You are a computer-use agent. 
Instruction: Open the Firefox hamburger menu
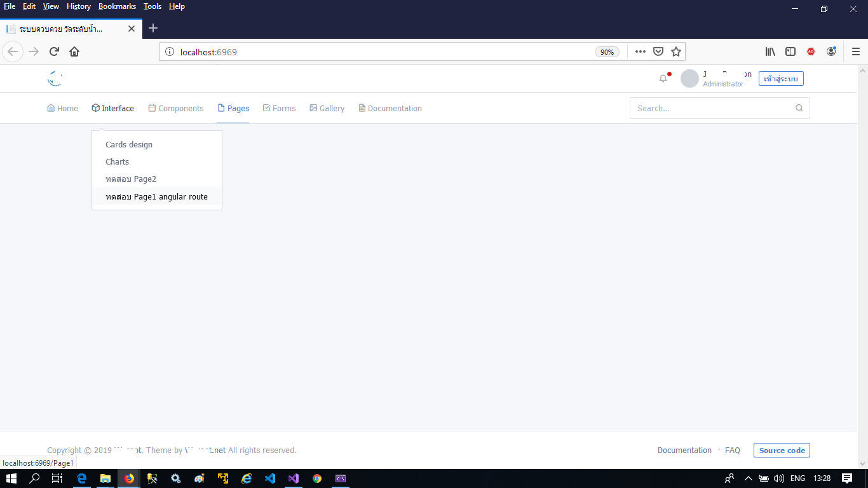pyautogui.click(x=856, y=51)
